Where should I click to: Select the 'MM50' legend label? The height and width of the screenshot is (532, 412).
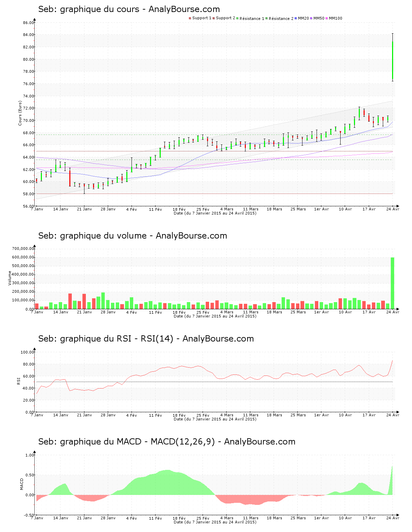pos(319,18)
